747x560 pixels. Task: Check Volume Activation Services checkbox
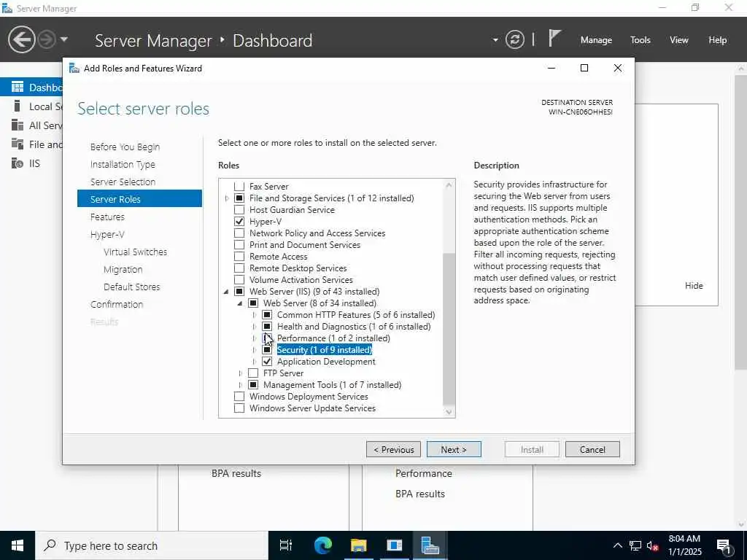239,279
